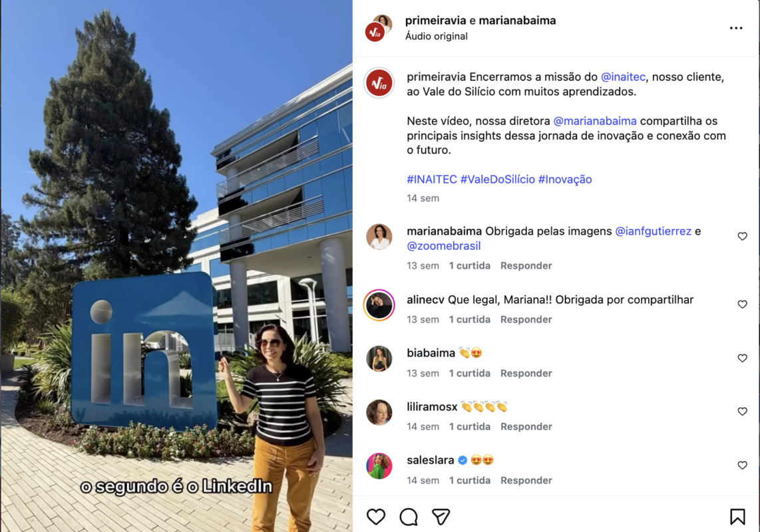View likes on liliramosx's comment
The width and height of the screenshot is (760, 532).
pos(469,426)
